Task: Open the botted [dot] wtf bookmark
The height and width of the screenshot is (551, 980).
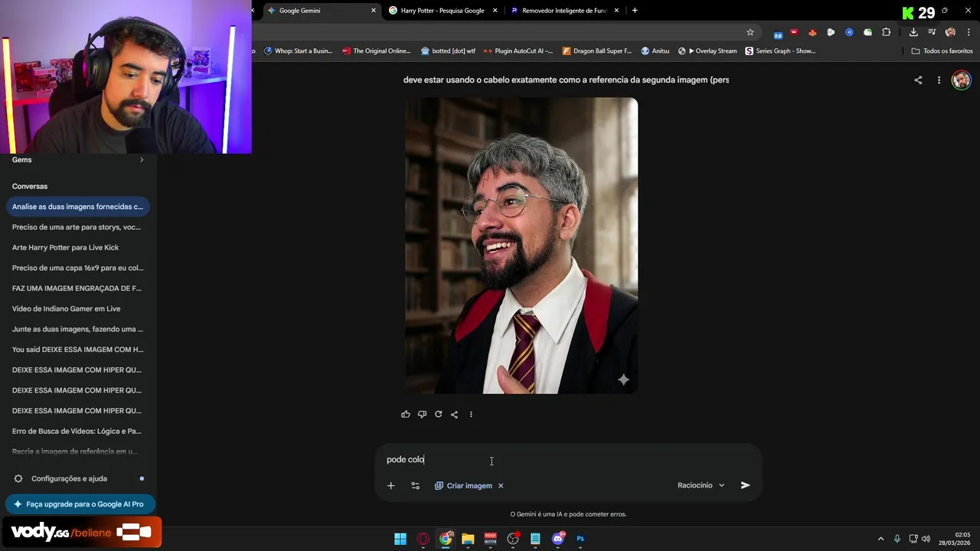Action: tap(448, 51)
